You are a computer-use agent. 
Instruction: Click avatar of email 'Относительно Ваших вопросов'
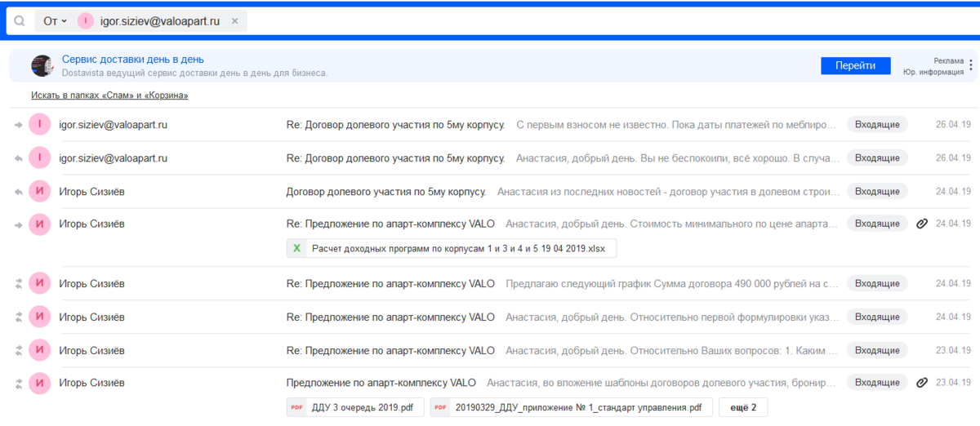pyautogui.click(x=39, y=351)
